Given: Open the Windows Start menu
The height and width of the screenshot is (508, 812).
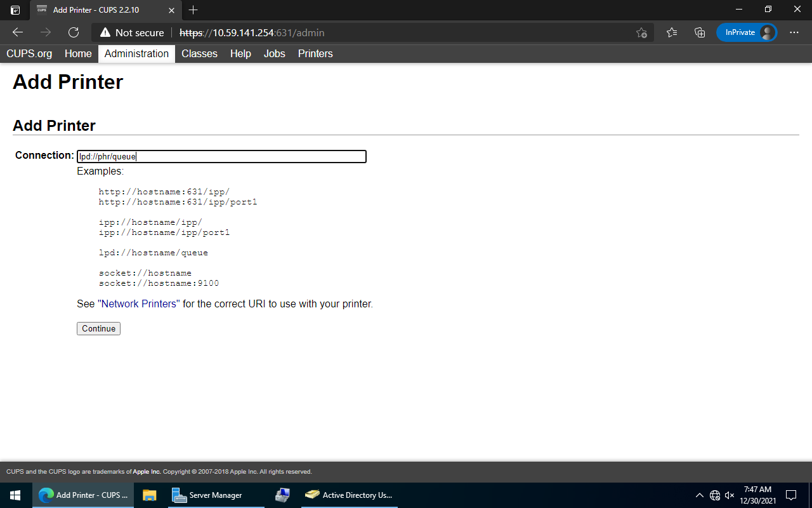Looking at the screenshot, I should [x=15, y=495].
